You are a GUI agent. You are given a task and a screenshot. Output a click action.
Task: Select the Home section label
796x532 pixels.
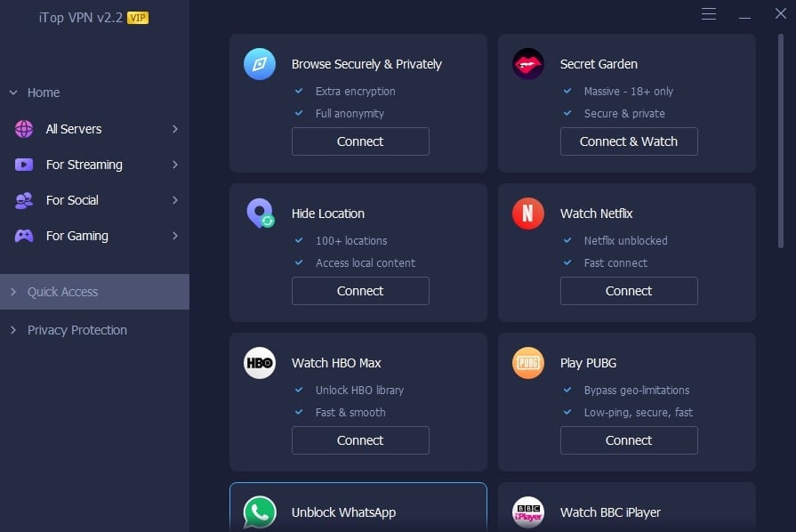pos(44,93)
